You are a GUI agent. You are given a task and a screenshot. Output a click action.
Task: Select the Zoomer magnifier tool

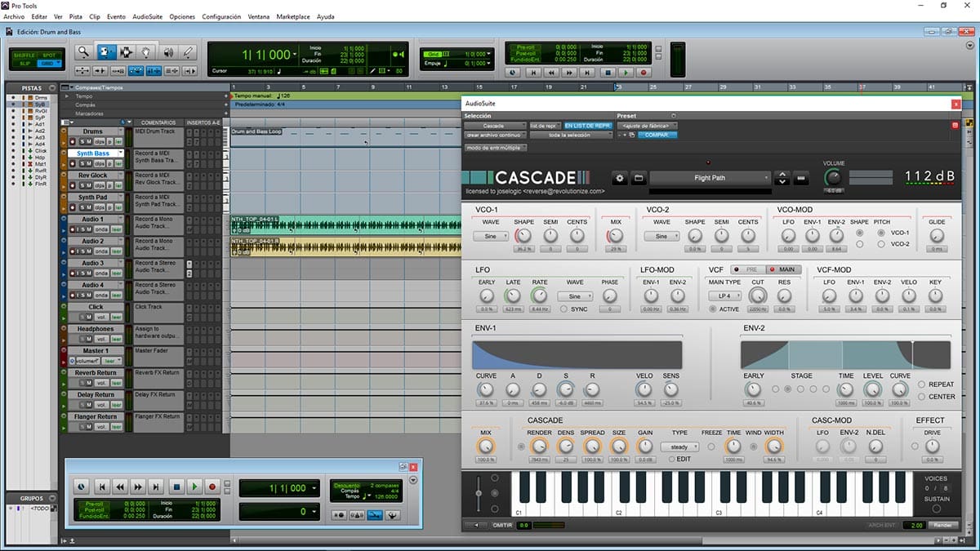[x=83, y=52]
